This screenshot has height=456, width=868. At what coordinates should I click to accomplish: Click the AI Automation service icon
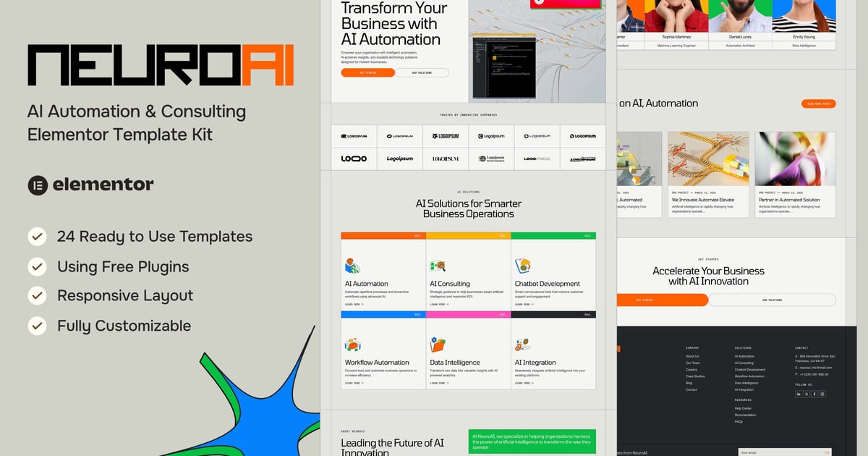[x=352, y=266]
